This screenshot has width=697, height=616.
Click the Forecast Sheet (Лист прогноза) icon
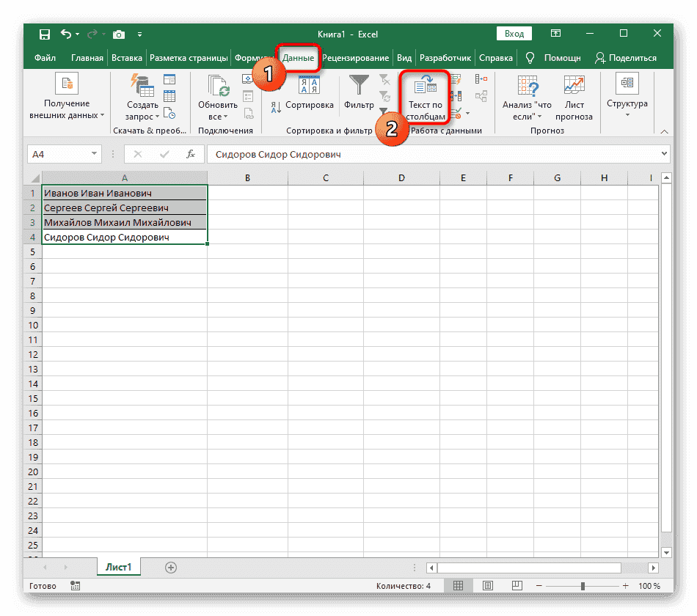click(x=574, y=86)
